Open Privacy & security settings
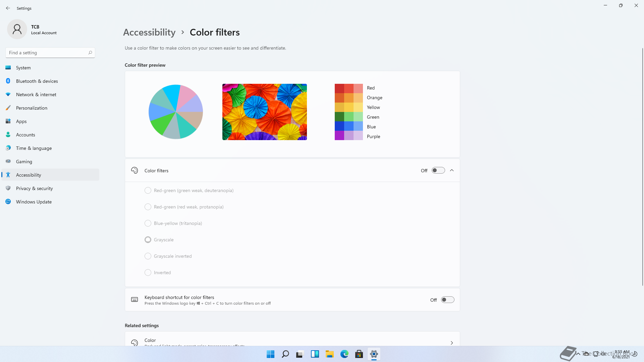The height and width of the screenshot is (362, 644). click(x=50, y=188)
